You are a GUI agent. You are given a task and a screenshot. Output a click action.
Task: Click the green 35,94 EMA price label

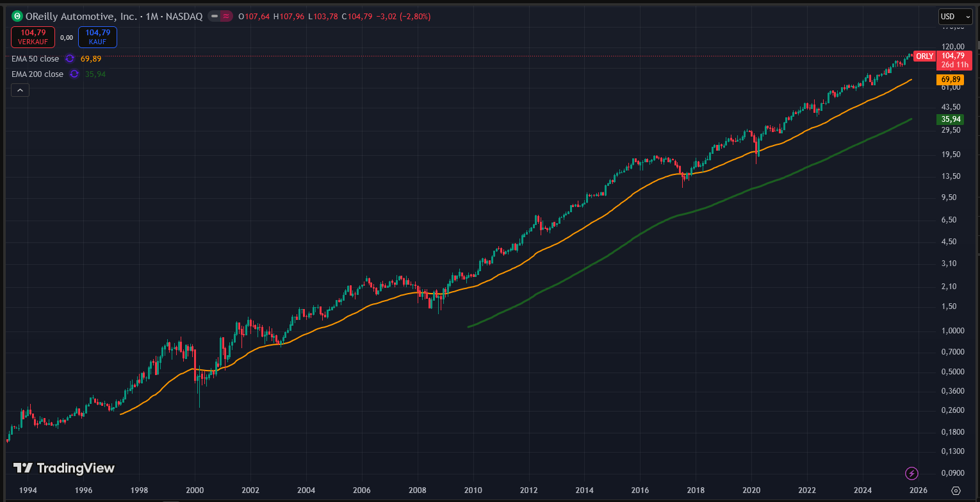point(949,119)
